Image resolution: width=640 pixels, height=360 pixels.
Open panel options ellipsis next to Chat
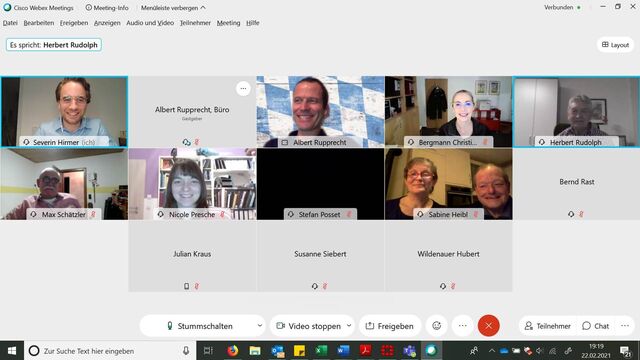click(x=625, y=326)
